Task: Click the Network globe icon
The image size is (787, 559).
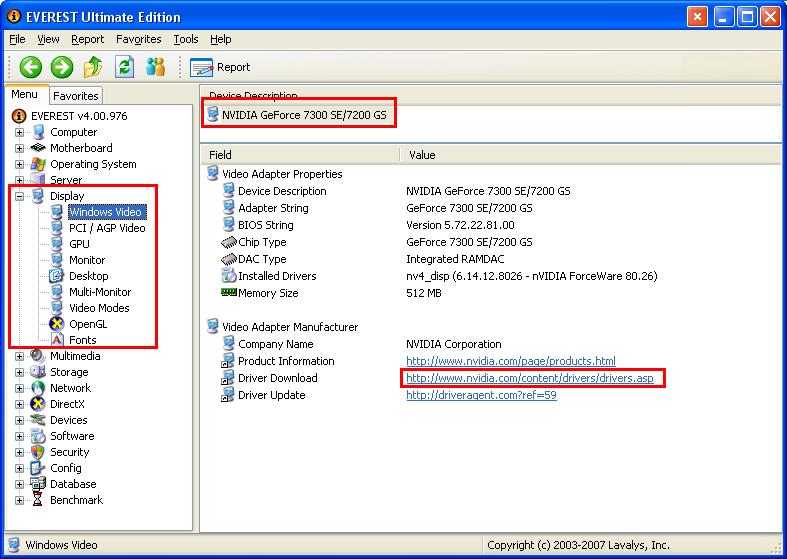Action: [x=38, y=388]
